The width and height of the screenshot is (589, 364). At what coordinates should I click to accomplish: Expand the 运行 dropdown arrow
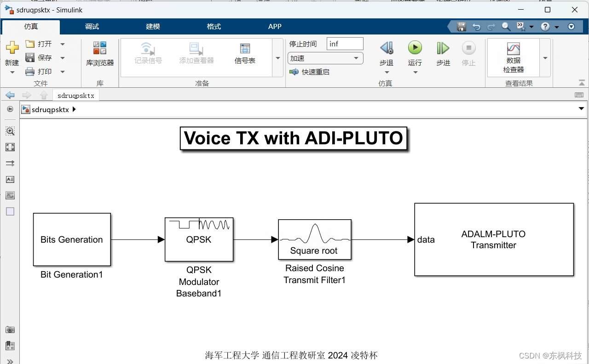click(x=415, y=72)
